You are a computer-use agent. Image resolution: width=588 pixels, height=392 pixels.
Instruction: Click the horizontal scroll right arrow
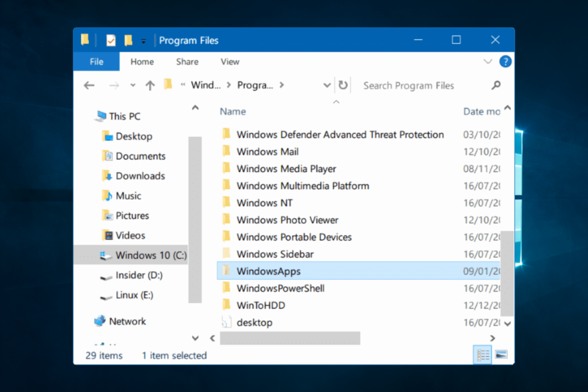tap(492, 338)
